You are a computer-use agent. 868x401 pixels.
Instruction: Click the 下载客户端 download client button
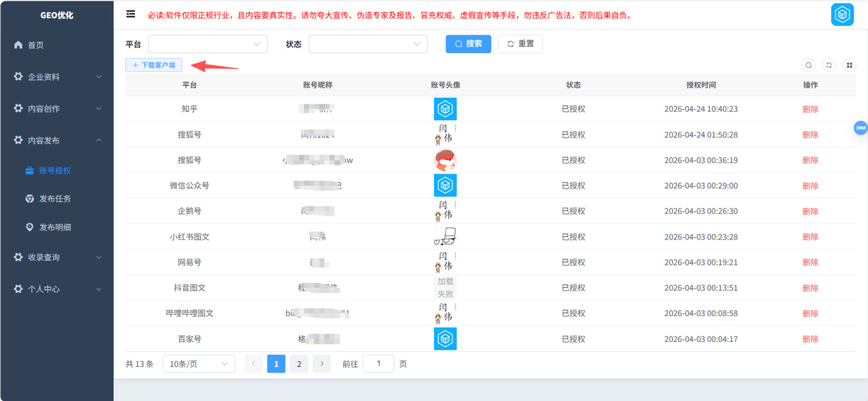(x=153, y=65)
